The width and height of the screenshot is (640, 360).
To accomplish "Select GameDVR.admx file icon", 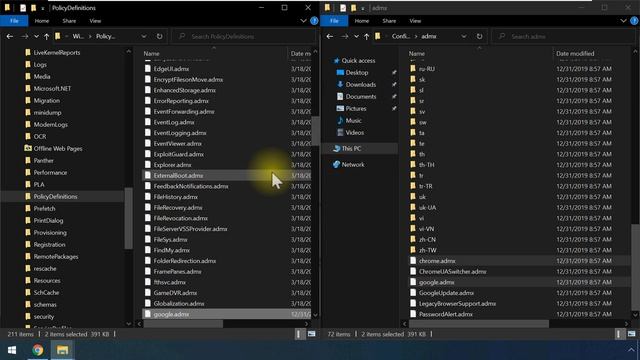I will 148,293.
